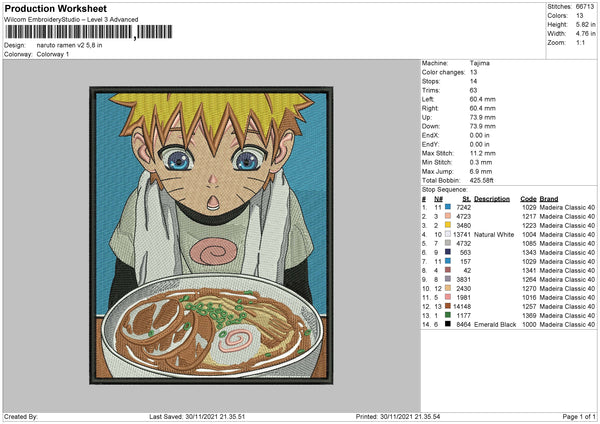Select the blue swatch in stop row 1

[448, 207]
